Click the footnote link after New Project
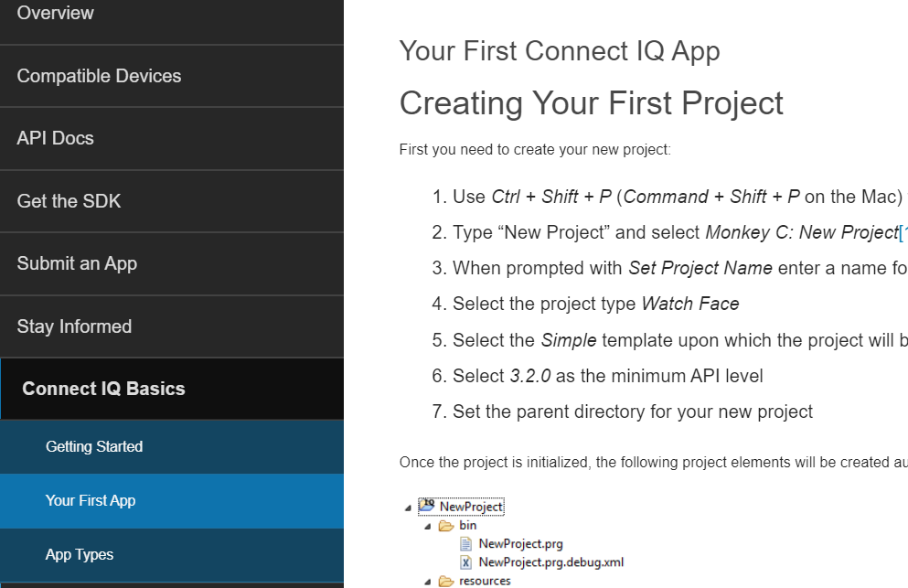 903,232
